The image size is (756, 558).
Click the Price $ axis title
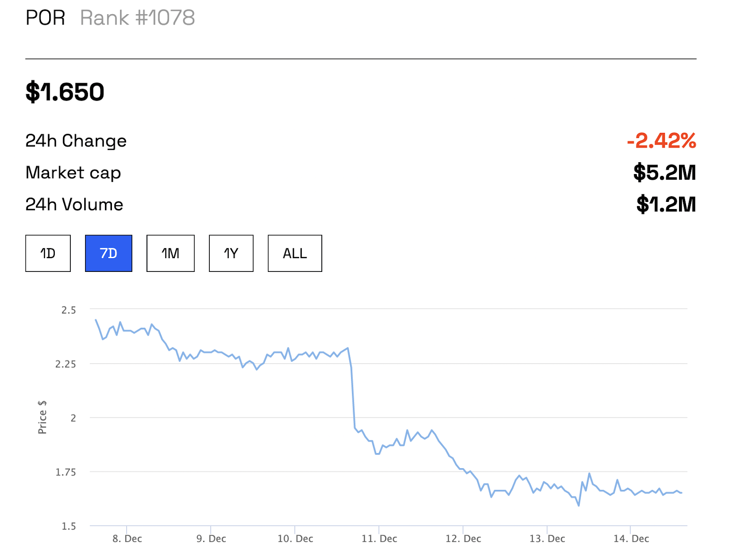coord(43,417)
